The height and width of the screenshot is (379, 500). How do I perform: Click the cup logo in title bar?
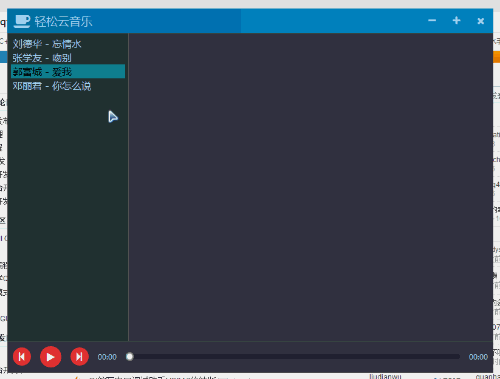[x=22, y=21]
